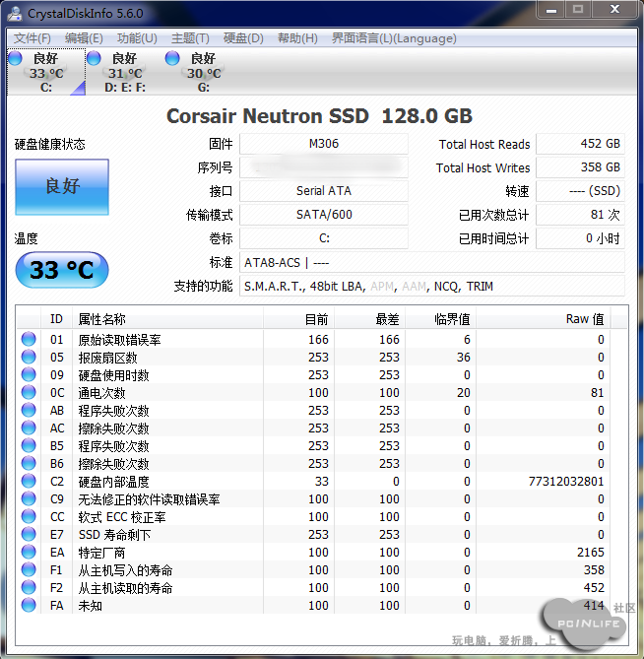Select the 原始读取错误率 row name
This screenshot has width=644, height=659.
coord(119,340)
